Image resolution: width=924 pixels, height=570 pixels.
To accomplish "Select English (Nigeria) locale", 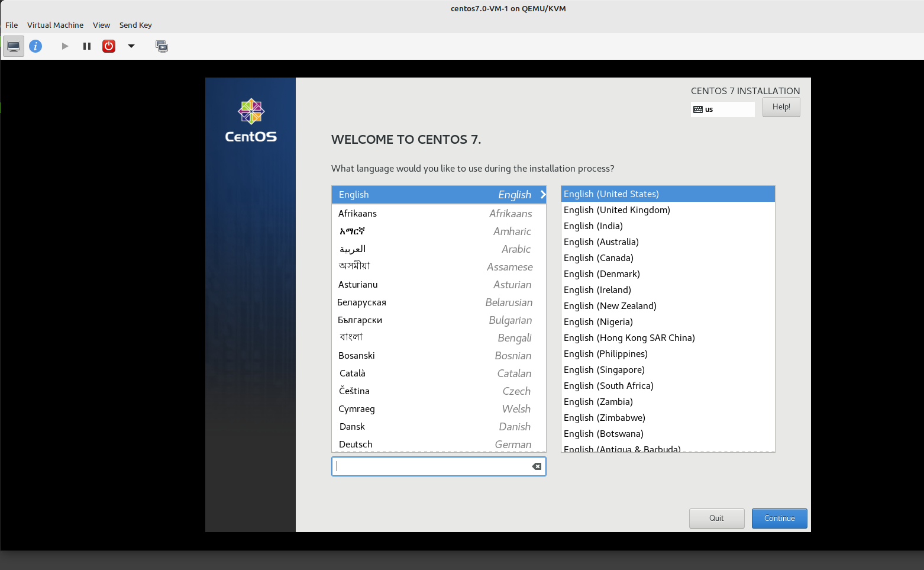I will 668,321.
